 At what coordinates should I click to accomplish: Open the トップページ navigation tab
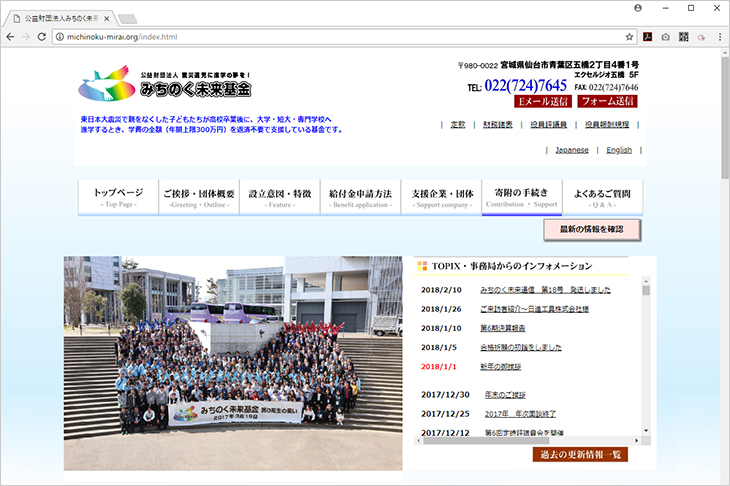pyautogui.click(x=119, y=197)
